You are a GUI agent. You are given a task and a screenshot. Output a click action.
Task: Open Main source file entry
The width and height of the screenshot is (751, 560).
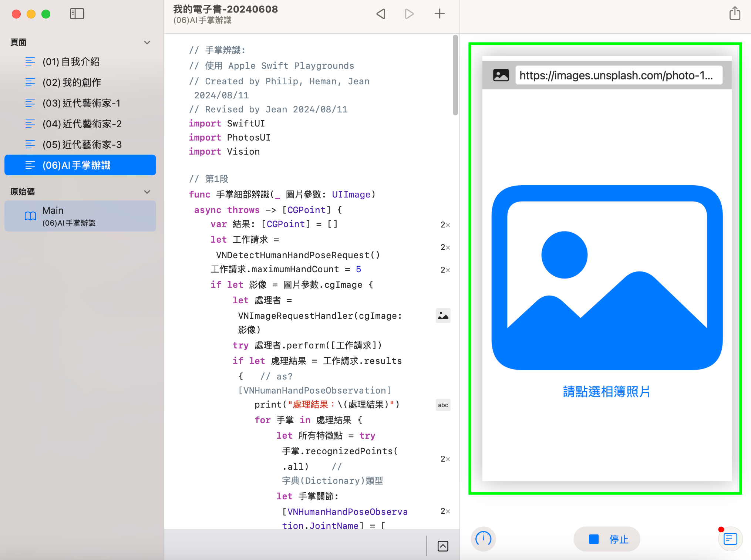80,216
